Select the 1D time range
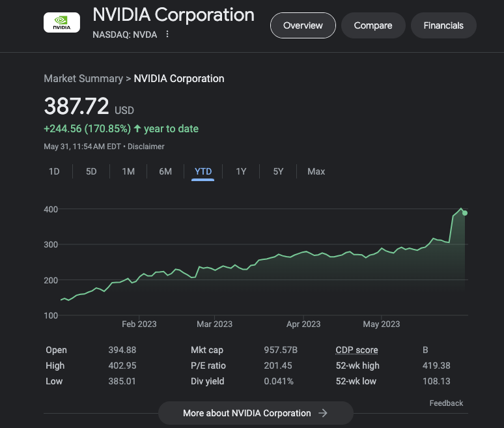Image resolution: width=504 pixels, height=428 pixels. (x=55, y=171)
